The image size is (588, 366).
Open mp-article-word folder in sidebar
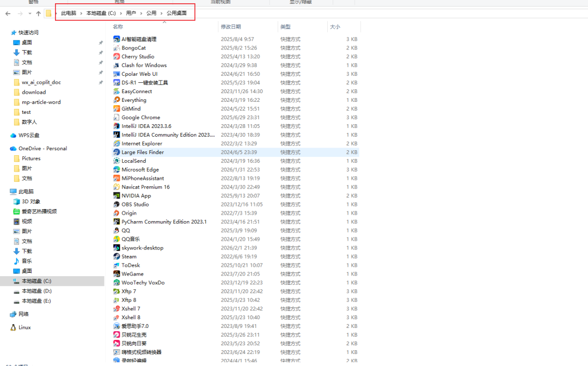(41, 102)
